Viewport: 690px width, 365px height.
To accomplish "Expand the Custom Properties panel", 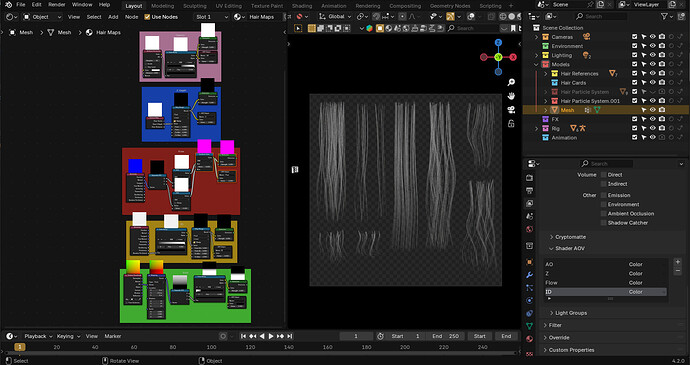I will pos(545,350).
